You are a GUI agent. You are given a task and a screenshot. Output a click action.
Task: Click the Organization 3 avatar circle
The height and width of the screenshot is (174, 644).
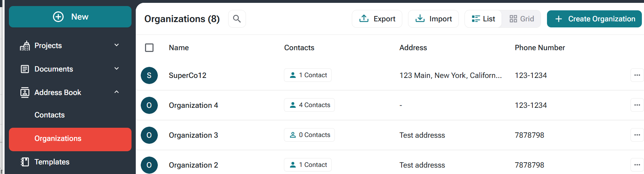(x=149, y=135)
